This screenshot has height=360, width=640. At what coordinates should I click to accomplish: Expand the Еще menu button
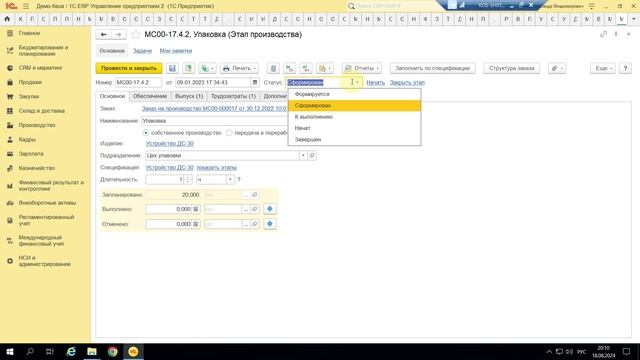[x=602, y=68]
